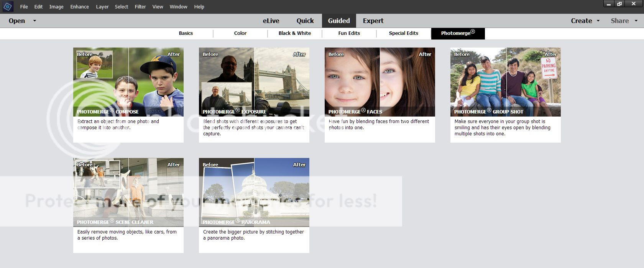This screenshot has width=644, height=268.
Task: Click 'Blend shots with different exposures' description
Action: [253, 128]
